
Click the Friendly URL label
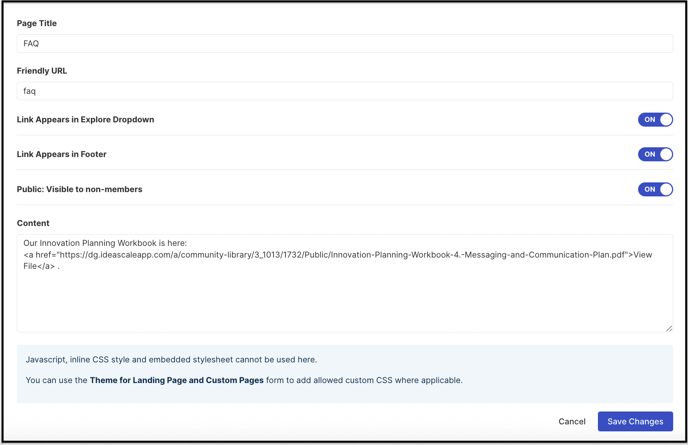point(42,71)
